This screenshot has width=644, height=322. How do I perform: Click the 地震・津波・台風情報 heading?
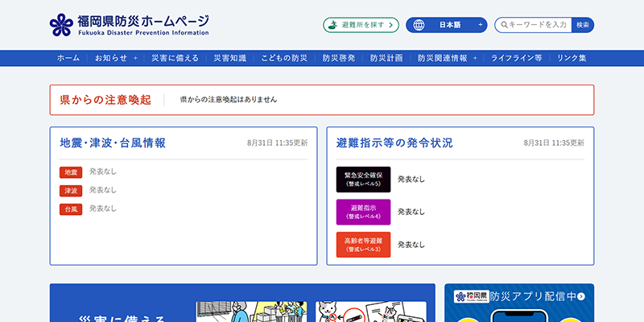(113, 143)
